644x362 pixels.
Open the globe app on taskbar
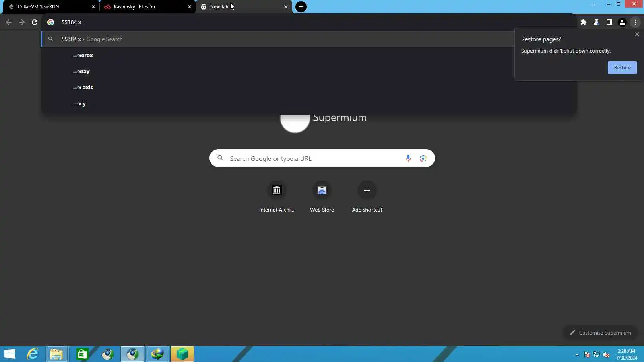[x=157, y=354]
